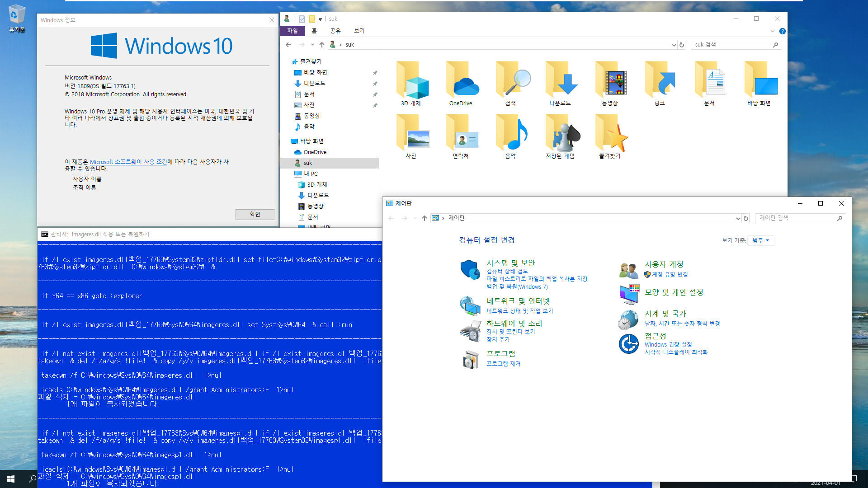Click the 접근성 category icon

(x=628, y=344)
